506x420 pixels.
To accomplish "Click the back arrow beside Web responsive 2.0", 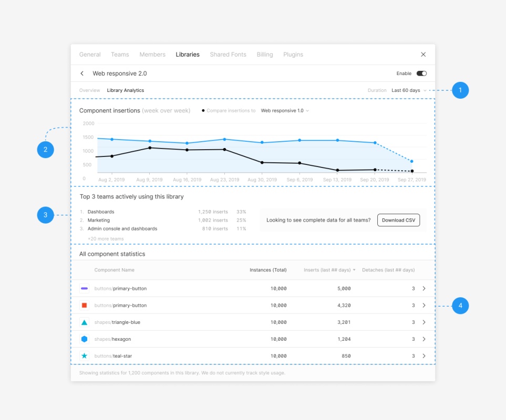I will click(x=82, y=73).
